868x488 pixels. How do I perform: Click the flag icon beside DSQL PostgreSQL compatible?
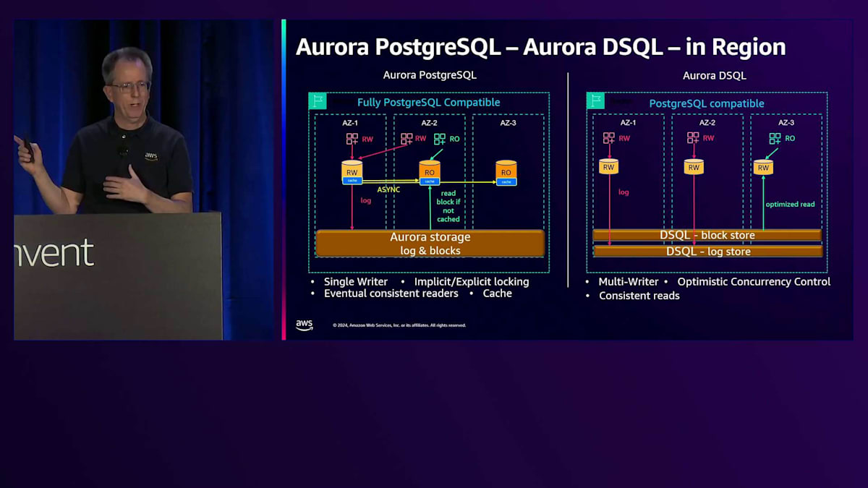coord(596,101)
